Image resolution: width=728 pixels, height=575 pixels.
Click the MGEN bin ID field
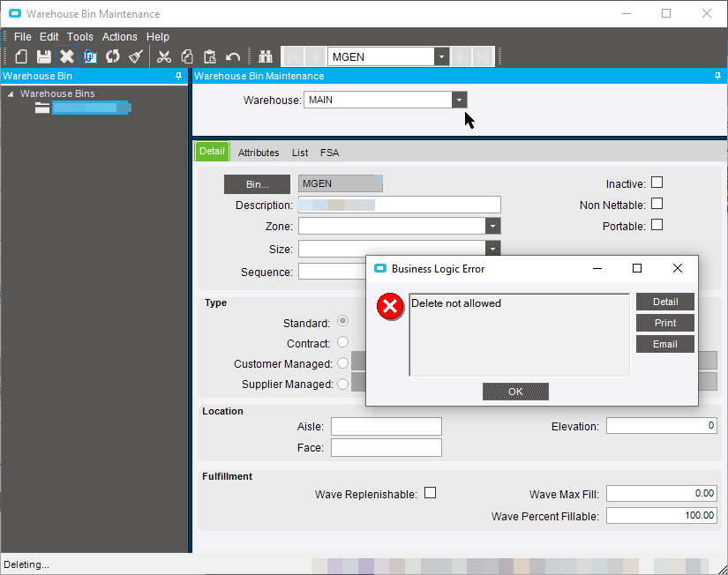coord(341,183)
